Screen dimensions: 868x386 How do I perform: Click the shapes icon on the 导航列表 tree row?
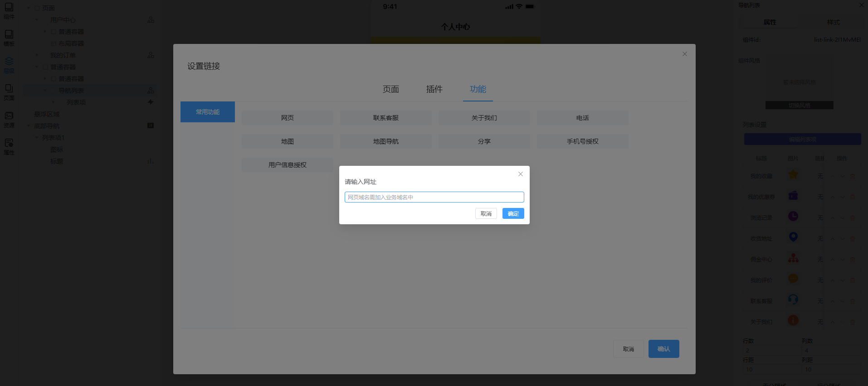(151, 91)
